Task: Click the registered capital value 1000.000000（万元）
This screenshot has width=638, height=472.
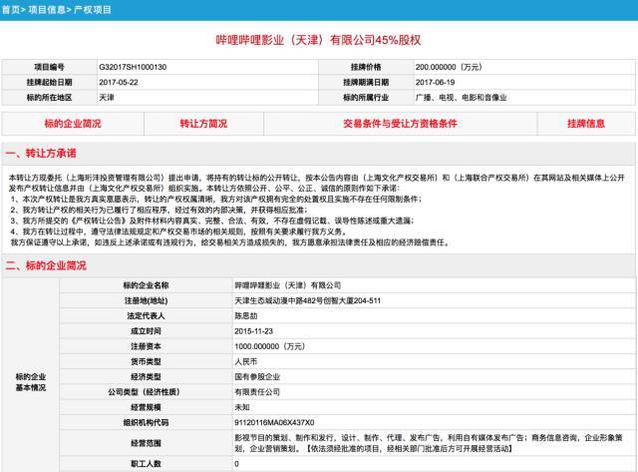Action: [x=269, y=345]
